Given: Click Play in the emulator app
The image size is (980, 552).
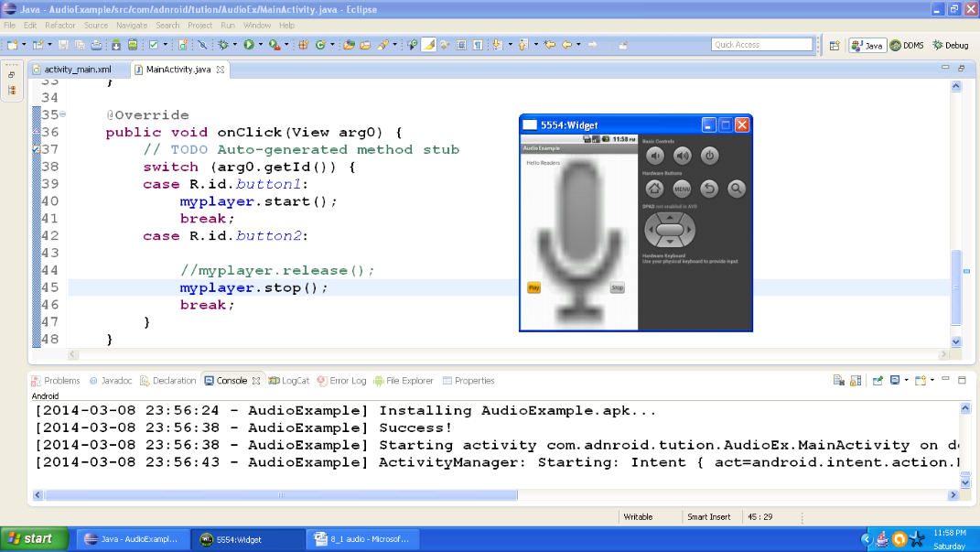Looking at the screenshot, I should click(x=533, y=287).
